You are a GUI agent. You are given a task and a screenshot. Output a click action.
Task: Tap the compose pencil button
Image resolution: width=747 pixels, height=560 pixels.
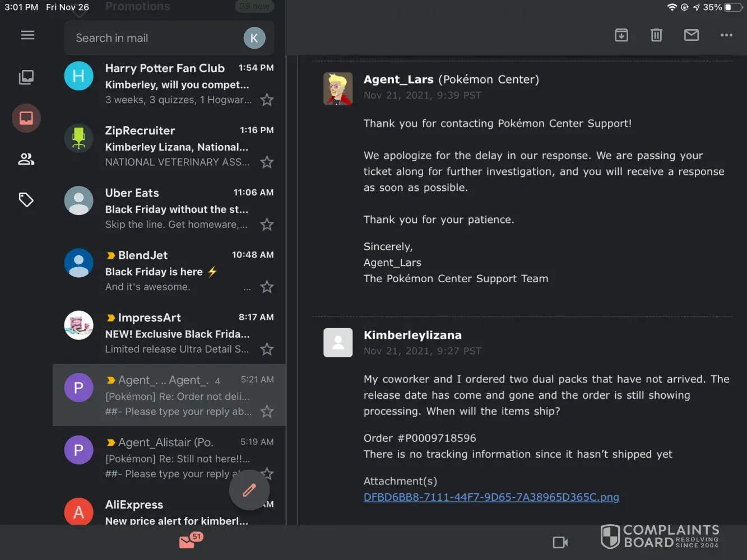coord(249,490)
